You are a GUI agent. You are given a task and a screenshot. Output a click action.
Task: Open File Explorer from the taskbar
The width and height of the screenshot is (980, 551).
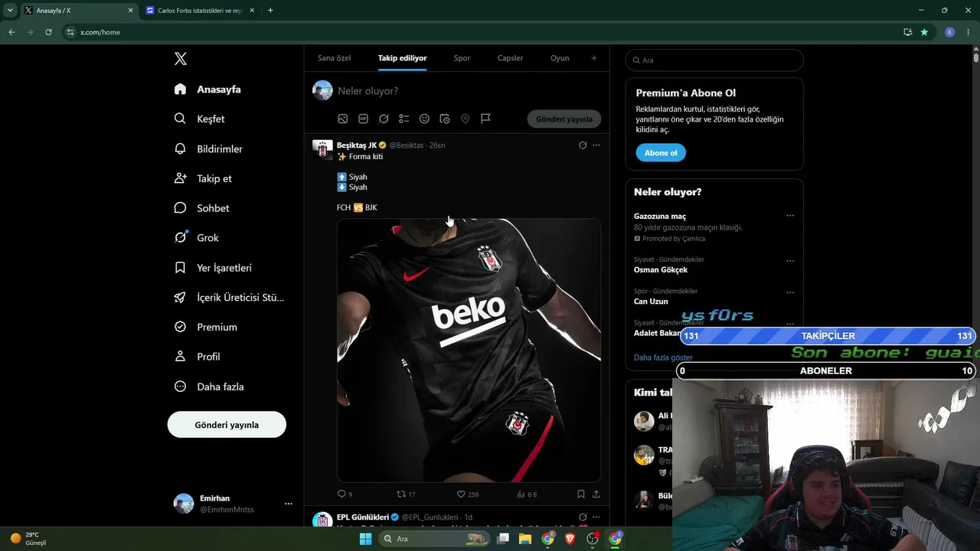pos(525,539)
